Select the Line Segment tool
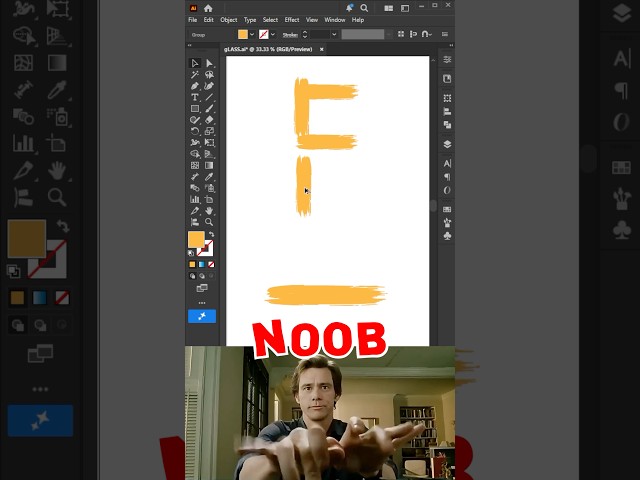Viewport: 640px width, 480px height. pyautogui.click(x=209, y=97)
